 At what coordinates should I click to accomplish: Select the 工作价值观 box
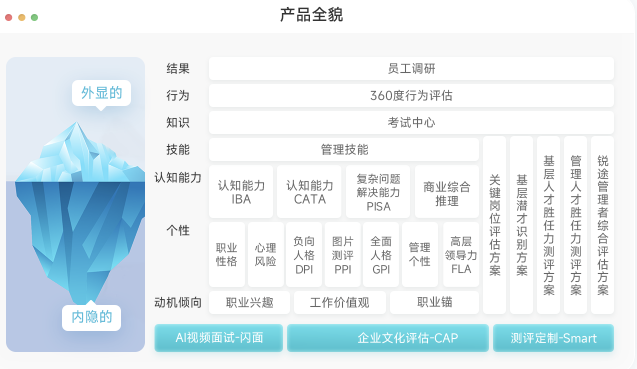(x=340, y=302)
